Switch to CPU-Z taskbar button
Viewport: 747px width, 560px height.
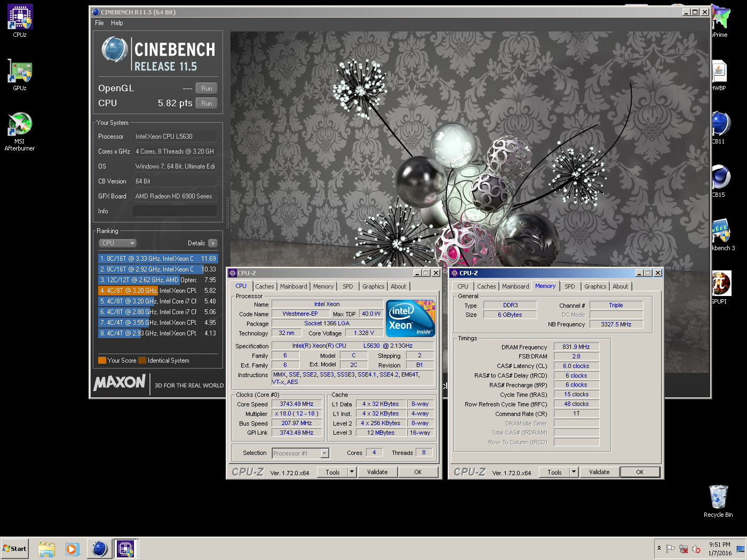126,549
